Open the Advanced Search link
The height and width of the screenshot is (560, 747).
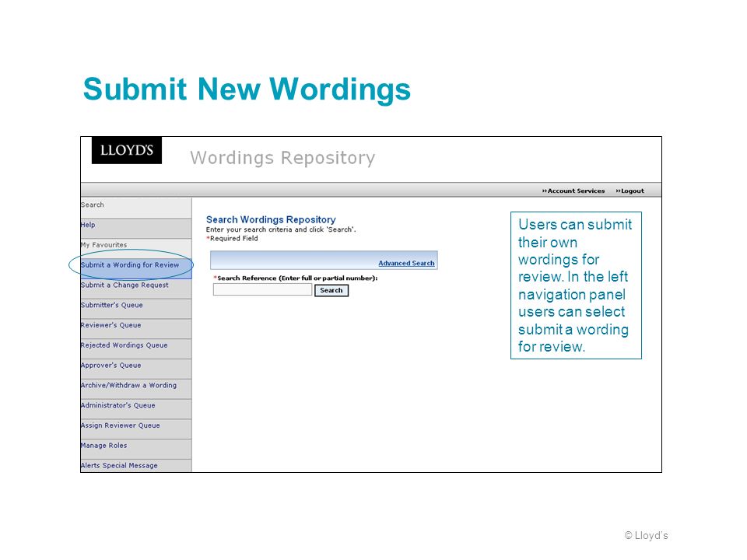click(406, 264)
